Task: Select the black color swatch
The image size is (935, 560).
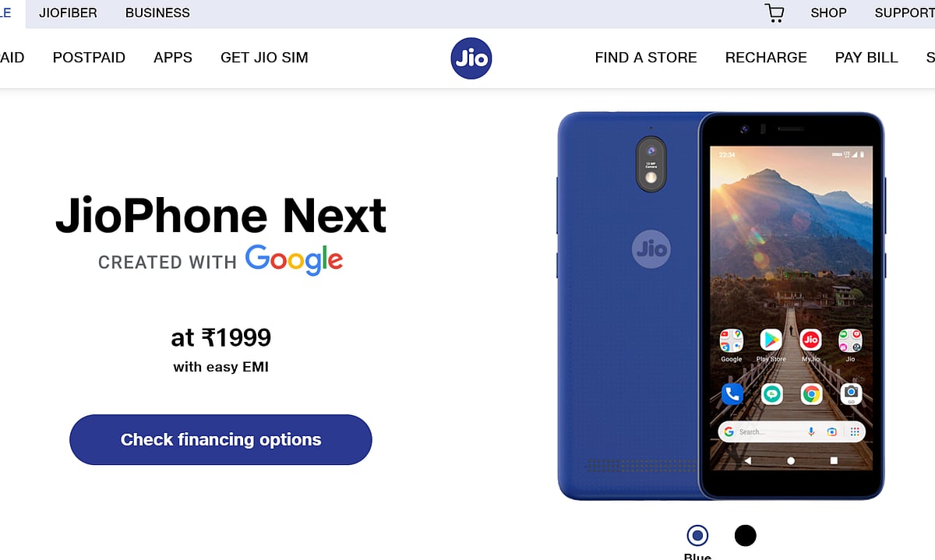Action: point(746,536)
